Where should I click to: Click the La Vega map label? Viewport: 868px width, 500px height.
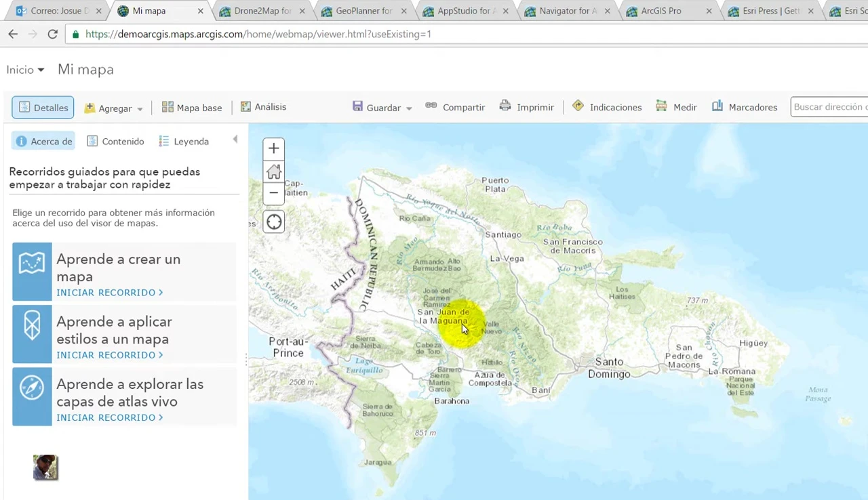point(507,258)
